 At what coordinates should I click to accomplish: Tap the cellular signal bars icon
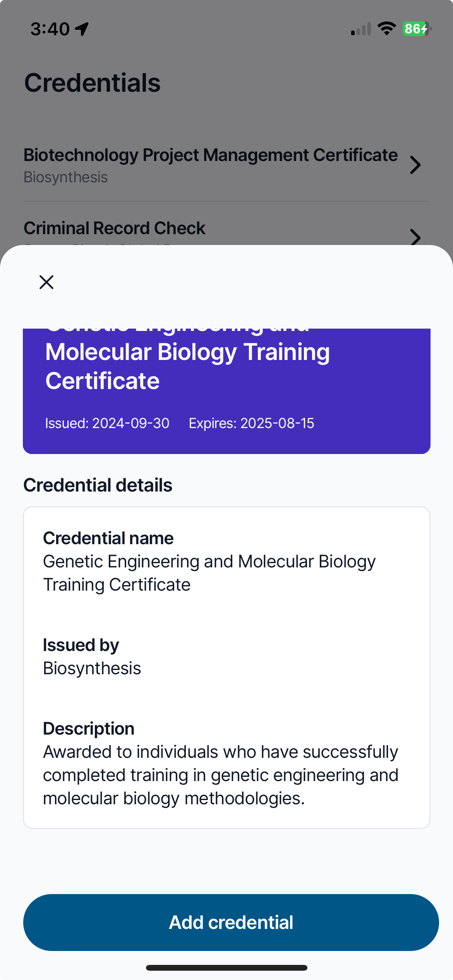(361, 29)
